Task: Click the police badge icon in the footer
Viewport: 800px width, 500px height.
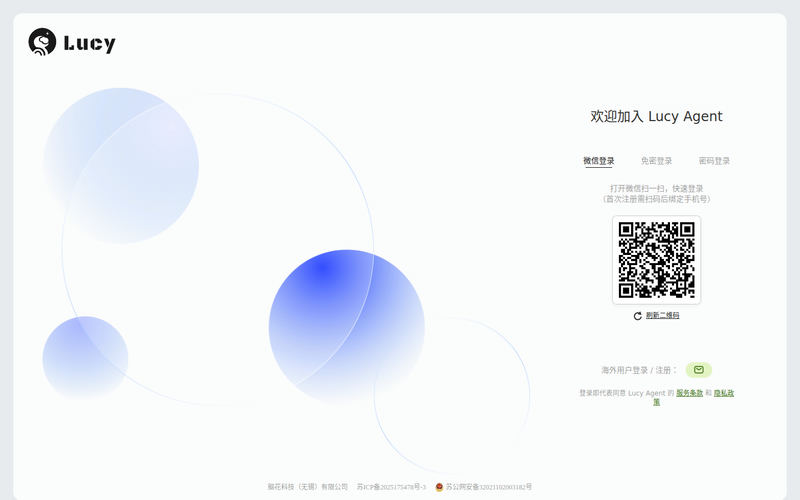Action: [x=439, y=487]
